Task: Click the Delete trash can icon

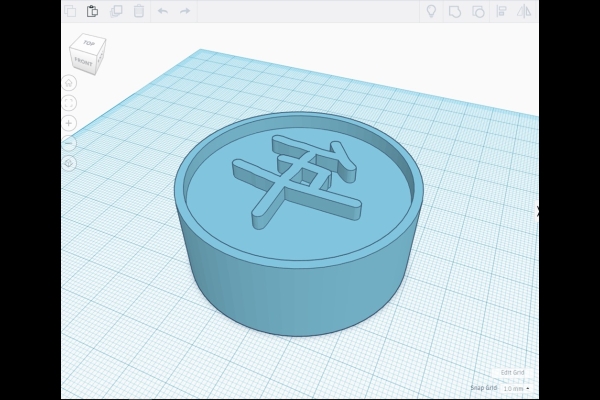Action: click(139, 11)
